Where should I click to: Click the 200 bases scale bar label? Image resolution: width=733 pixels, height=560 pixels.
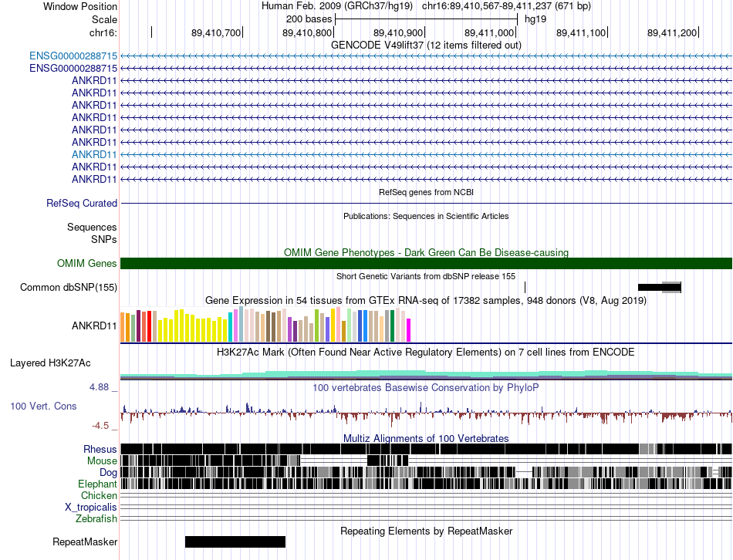(309, 19)
